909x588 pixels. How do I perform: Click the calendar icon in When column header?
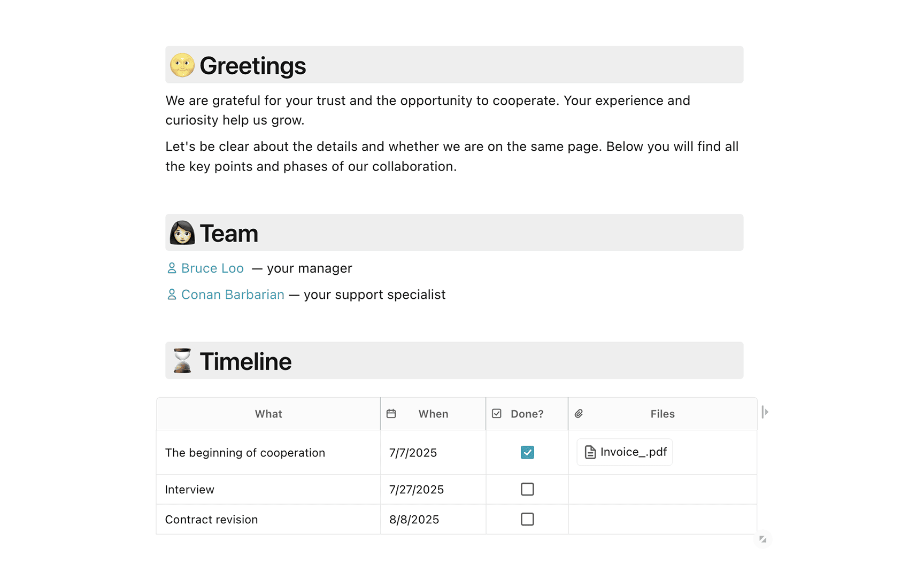point(391,414)
